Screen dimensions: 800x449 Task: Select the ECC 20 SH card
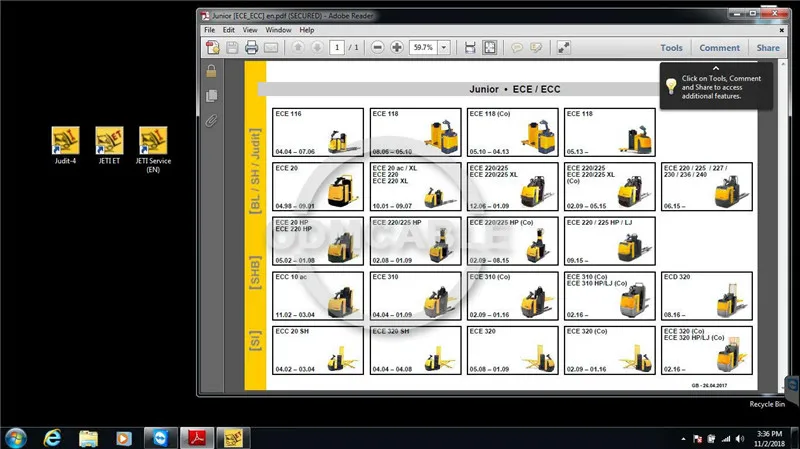click(x=318, y=351)
